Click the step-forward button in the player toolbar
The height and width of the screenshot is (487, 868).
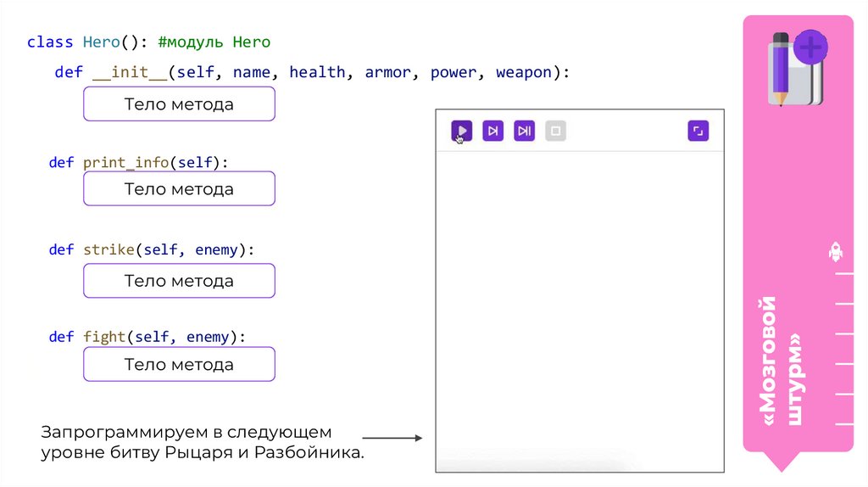coord(492,132)
